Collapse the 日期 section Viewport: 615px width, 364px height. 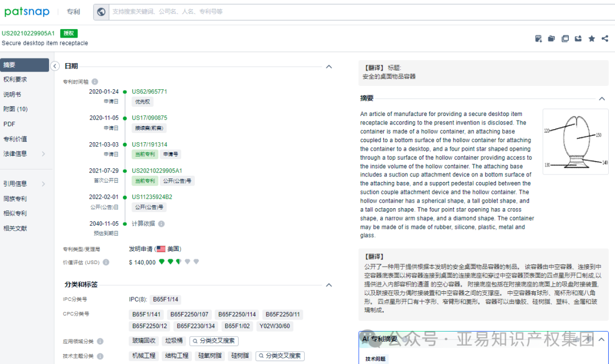click(329, 67)
